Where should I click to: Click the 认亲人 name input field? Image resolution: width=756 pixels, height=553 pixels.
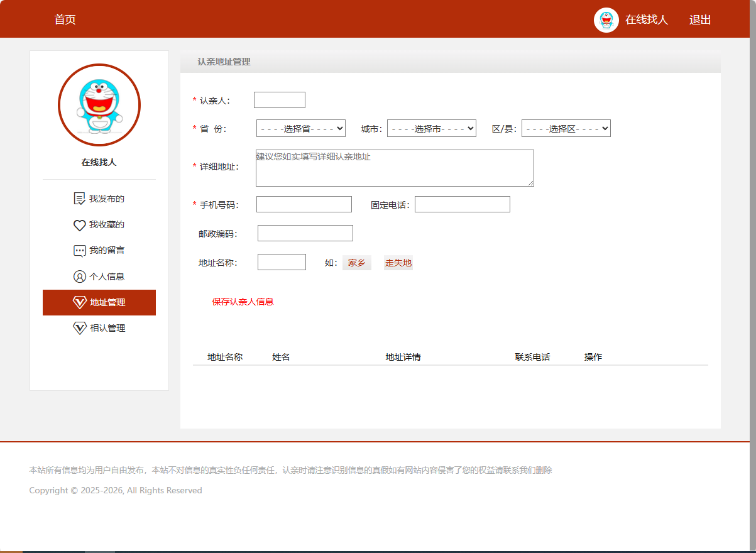tap(279, 99)
